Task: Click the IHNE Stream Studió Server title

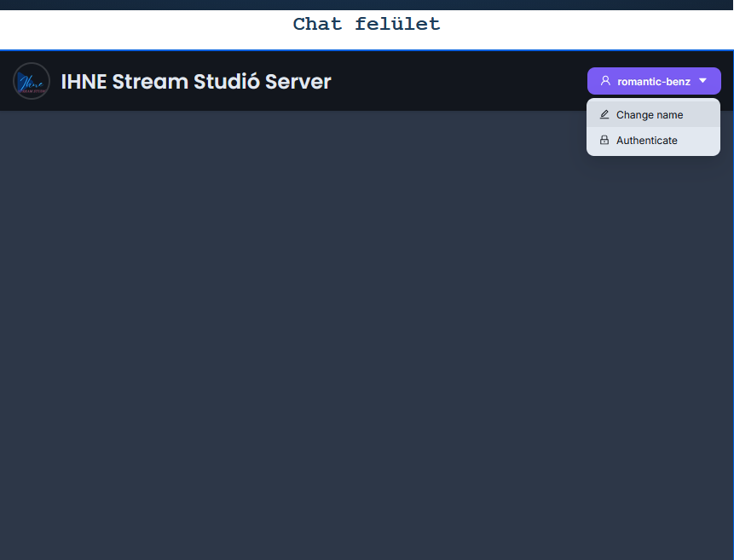Action: pyautogui.click(x=195, y=81)
